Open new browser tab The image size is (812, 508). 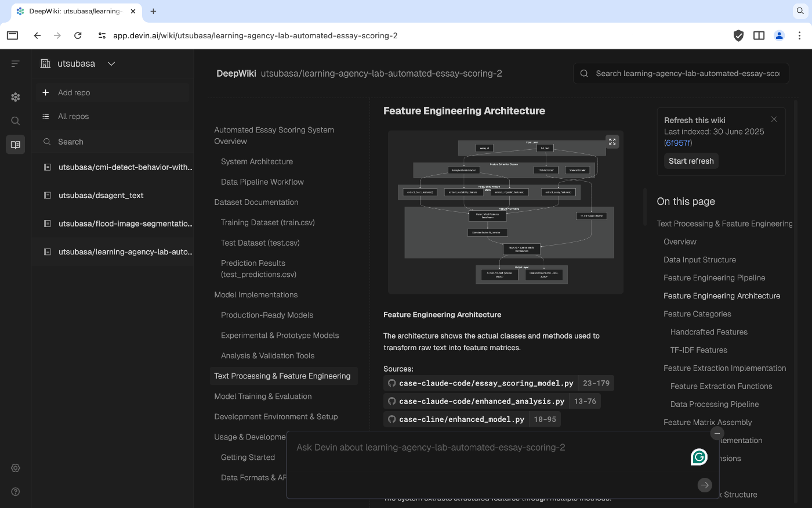click(153, 11)
